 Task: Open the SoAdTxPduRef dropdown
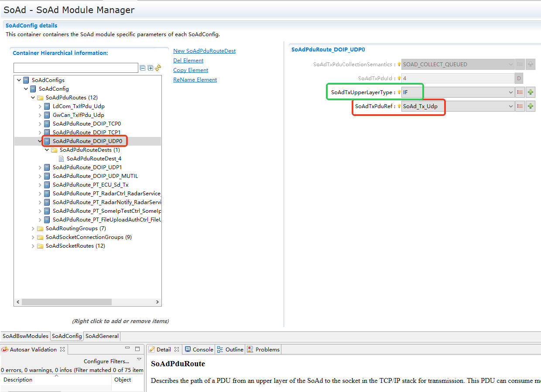coord(511,106)
